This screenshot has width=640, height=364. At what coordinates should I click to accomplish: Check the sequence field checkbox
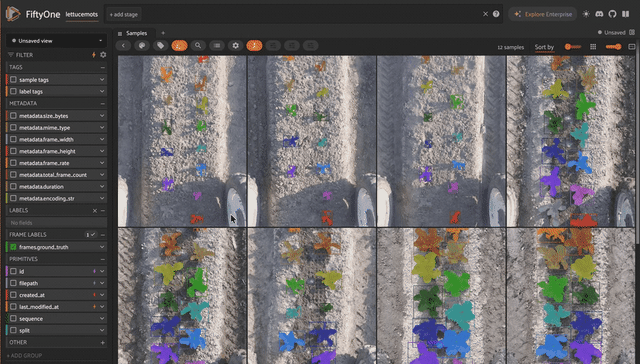13,318
